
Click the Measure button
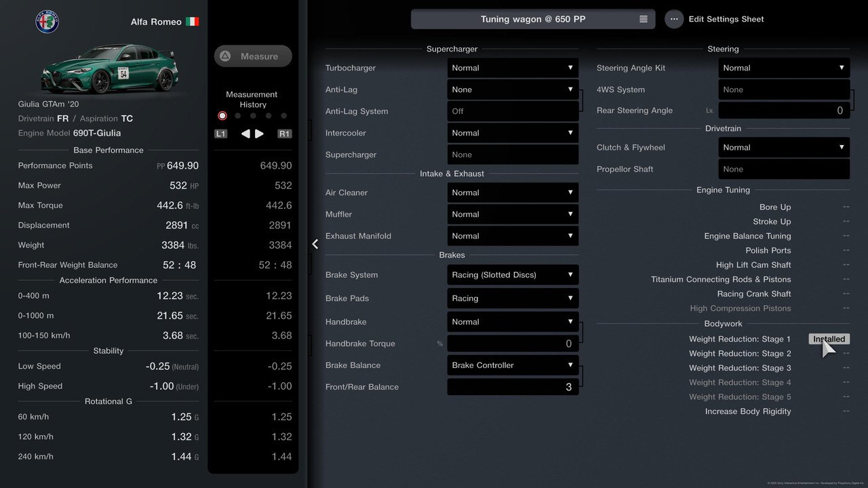pyautogui.click(x=253, y=56)
